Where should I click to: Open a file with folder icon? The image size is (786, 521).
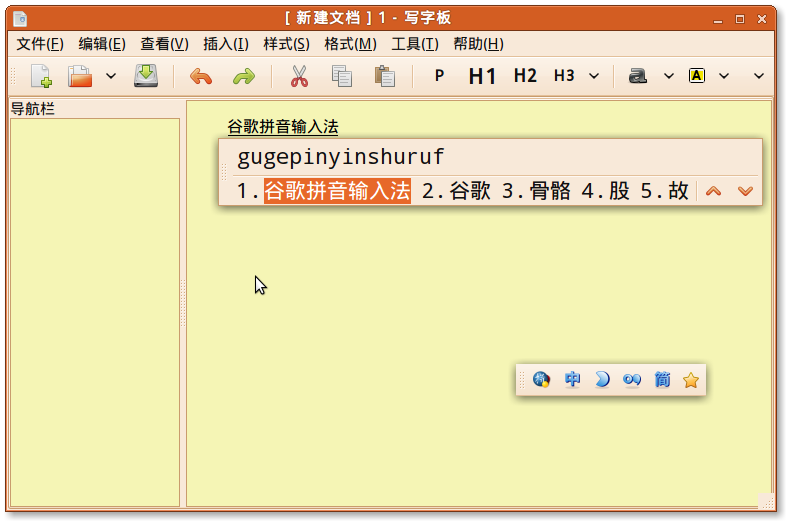pyautogui.click(x=80, y=76)
